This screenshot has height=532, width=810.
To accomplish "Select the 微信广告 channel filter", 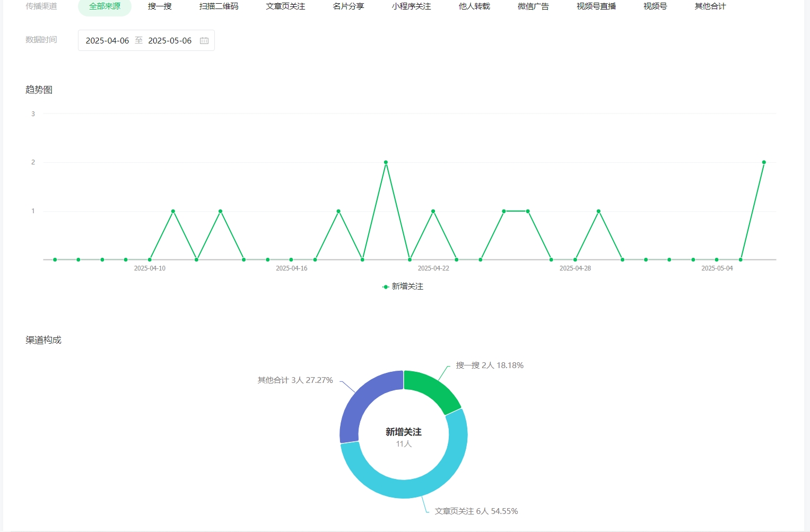I will click(x=533, y=6).
